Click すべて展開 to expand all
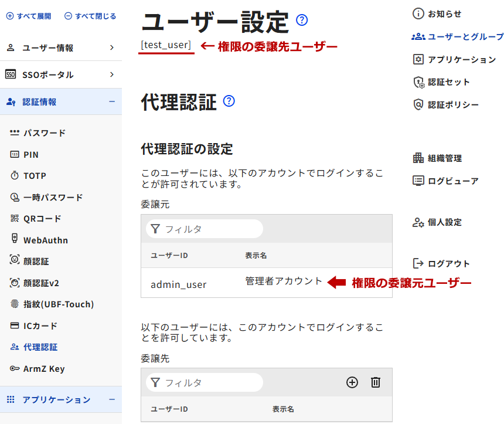The image size is (504, 424). click(x=29, y=16)
